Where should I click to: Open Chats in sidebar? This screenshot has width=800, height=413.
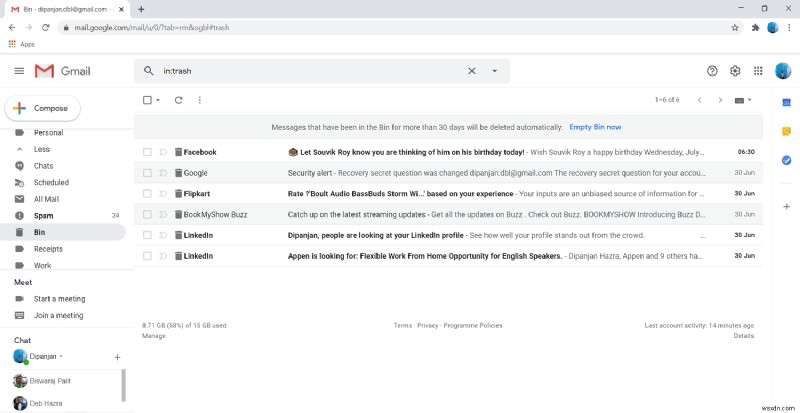pos(43,166)
